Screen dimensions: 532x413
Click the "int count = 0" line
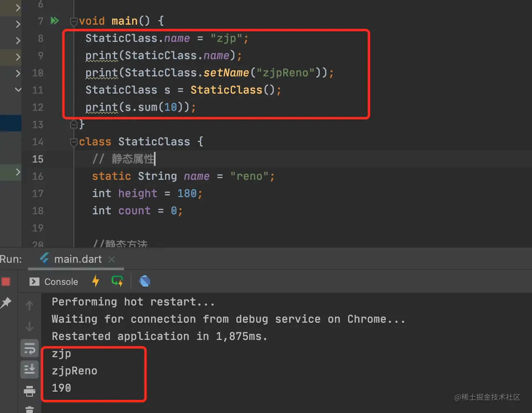tap(137, 211)
